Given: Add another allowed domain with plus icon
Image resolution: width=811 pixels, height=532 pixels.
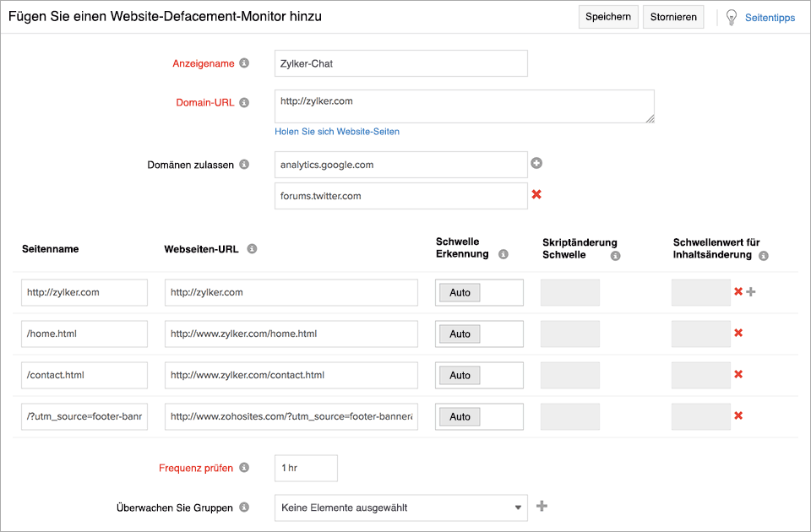Looking at the screenshot, I should point(536,164).
